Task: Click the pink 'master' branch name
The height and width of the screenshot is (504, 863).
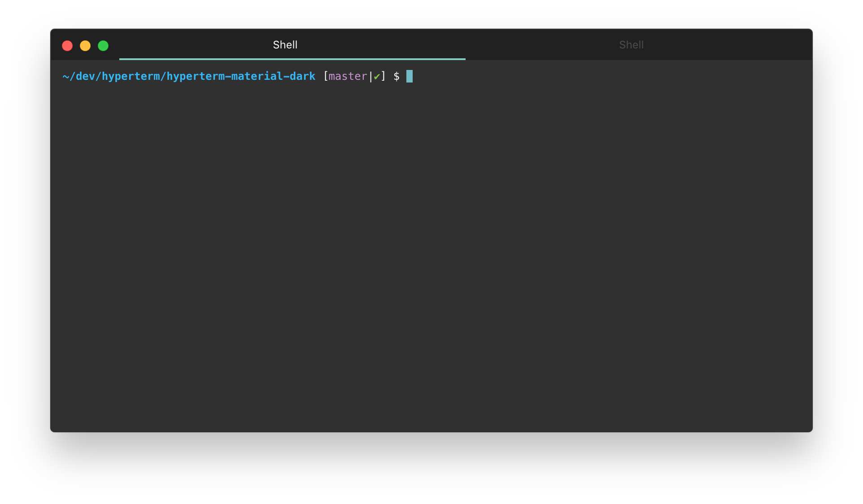Action: click(x=348, y=77)
